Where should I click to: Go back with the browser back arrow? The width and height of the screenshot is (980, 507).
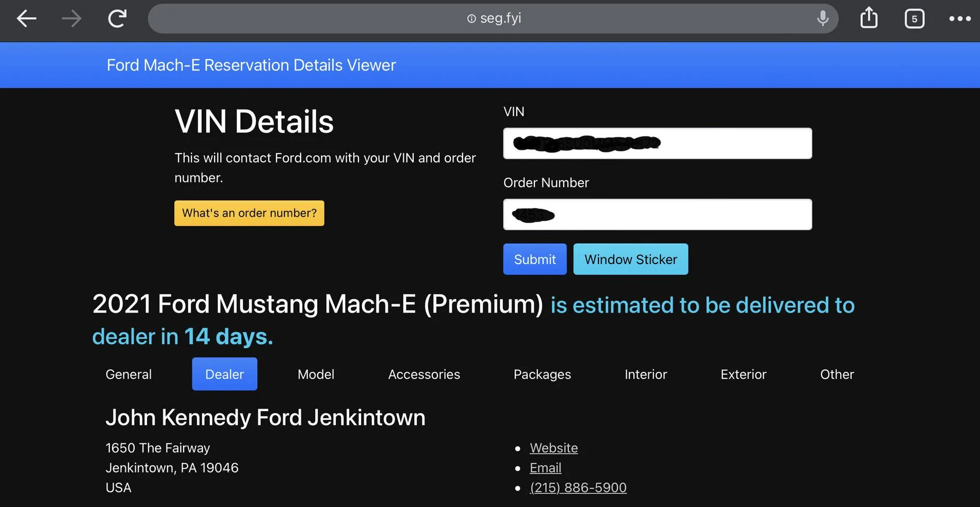tap(26, 19)
